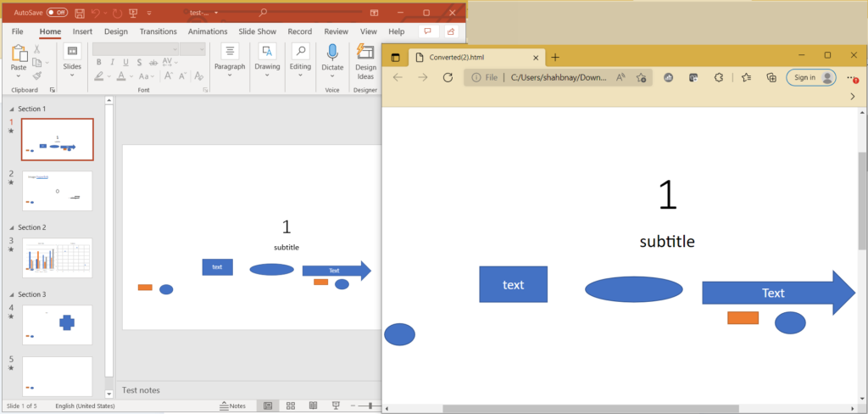This screenshot has width=868, height=414.
Task: Open a new browser tab
Action: [x=556, y=57]
